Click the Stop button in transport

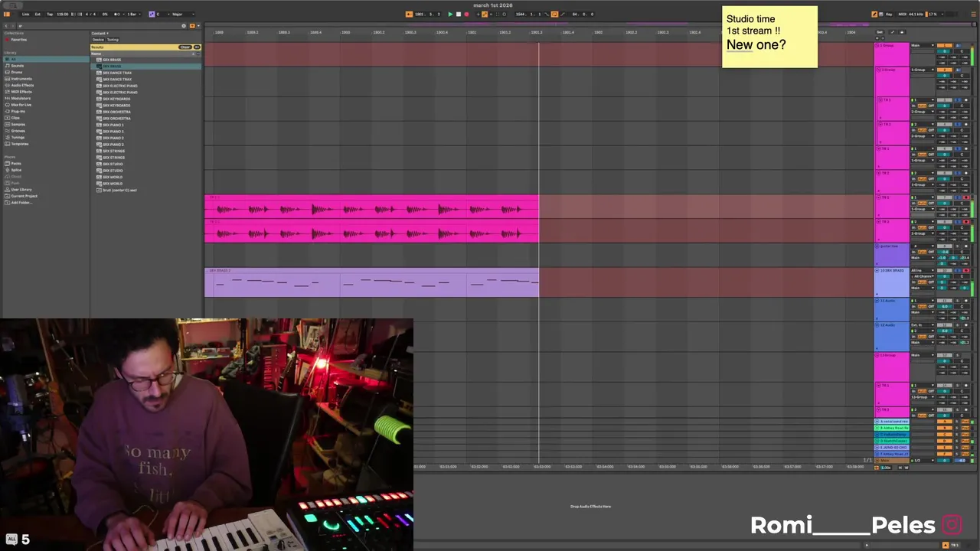tap(459, 14)
